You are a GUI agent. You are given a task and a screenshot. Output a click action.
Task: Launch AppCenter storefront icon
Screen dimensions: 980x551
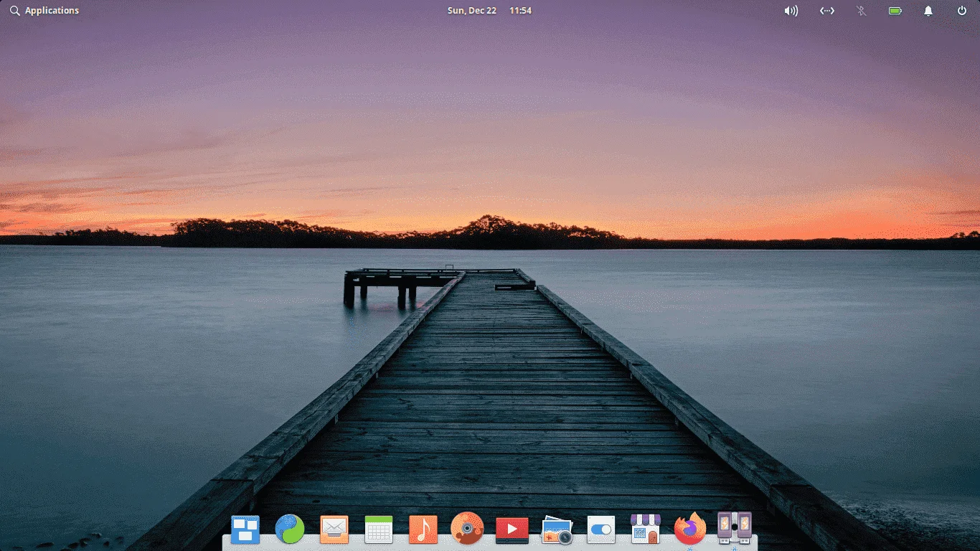coord(645,529)
